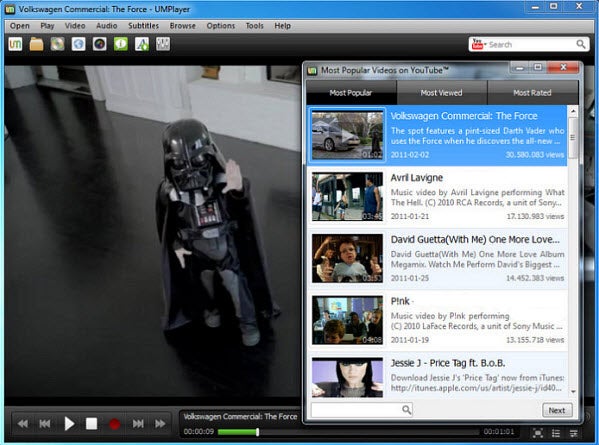Switch to the Most Viewed tab
The image size is (599, 445).
[442, 92]
